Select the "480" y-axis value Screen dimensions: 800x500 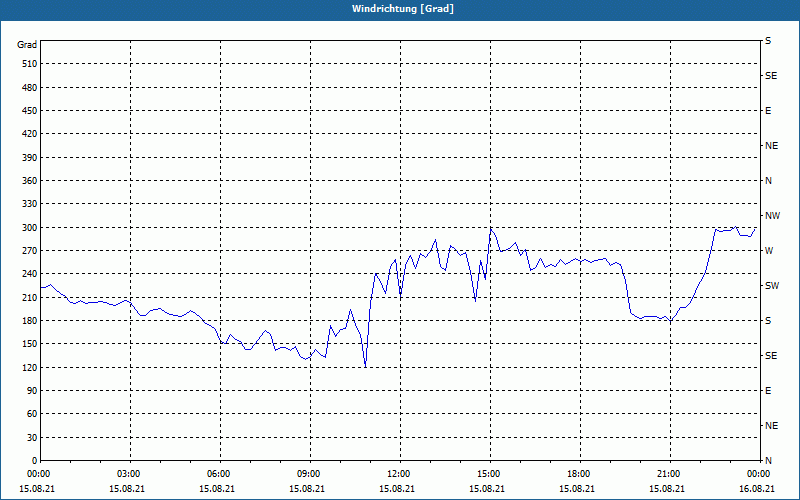[x=30, y=88]
